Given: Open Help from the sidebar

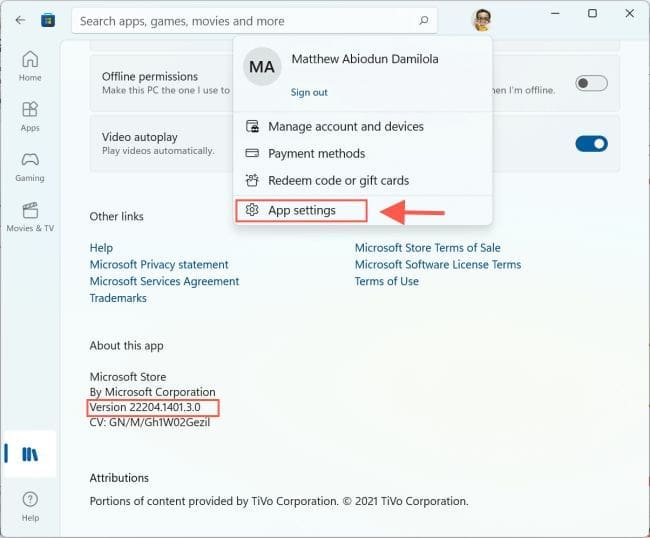Looking at the screenshot, I should [30, 504].
